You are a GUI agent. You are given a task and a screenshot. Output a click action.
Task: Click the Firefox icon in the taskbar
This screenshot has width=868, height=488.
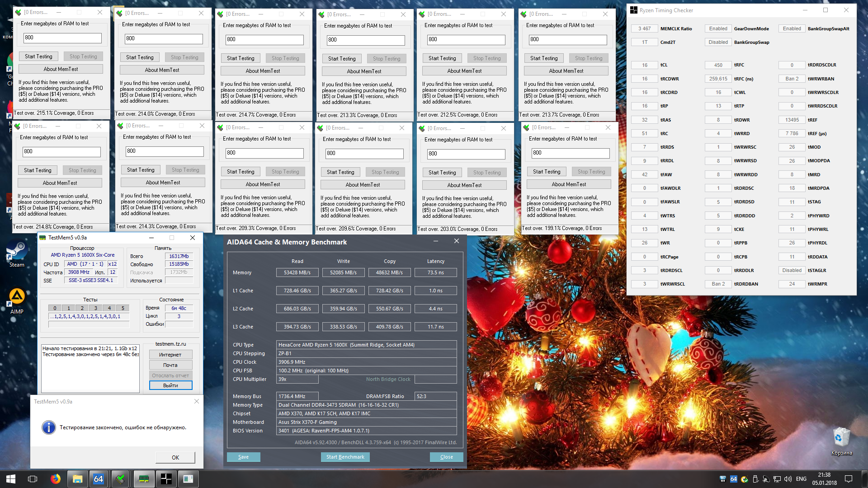click(x=56, y=479)
